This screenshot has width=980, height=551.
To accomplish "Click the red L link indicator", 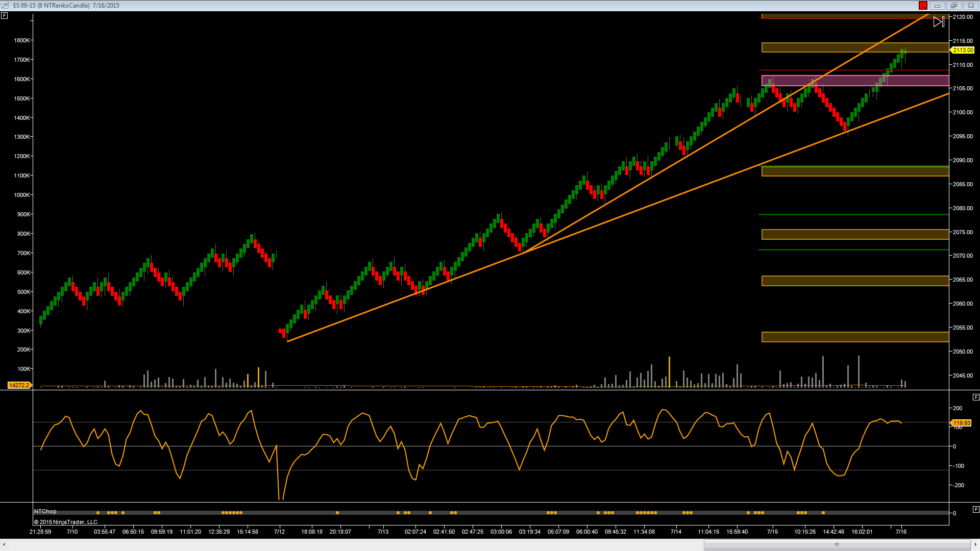I will (923, 6).
